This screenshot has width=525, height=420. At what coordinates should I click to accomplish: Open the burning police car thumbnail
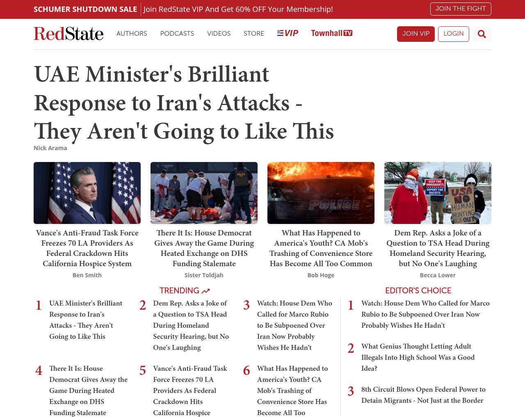click(x=321, y=193)
